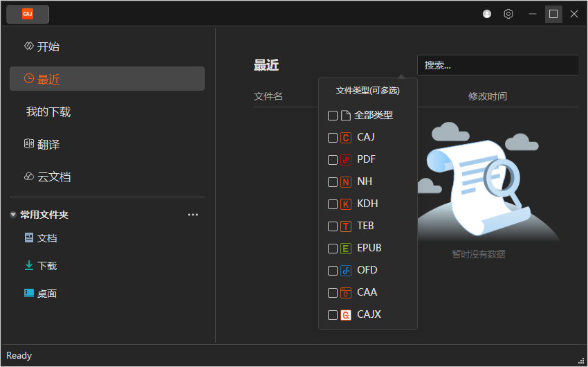Go to 开始 in the sidebar
Viewport: 588px width, 367px height.
(x=107, y=46)
